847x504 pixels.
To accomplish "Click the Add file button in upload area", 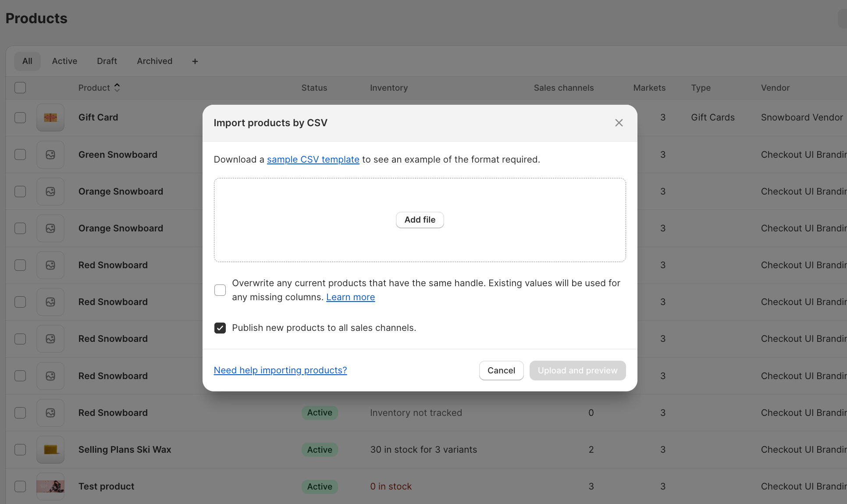I will point(420,219).
